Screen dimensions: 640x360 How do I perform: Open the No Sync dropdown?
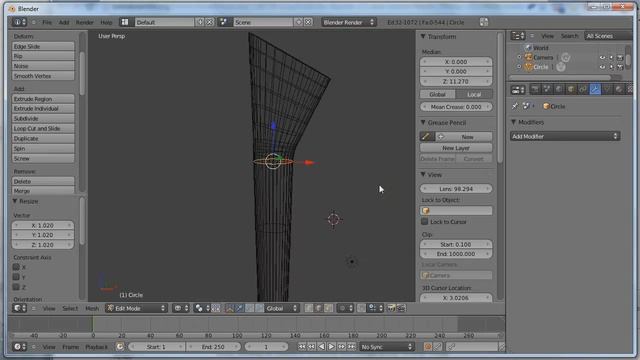point(386,347)
